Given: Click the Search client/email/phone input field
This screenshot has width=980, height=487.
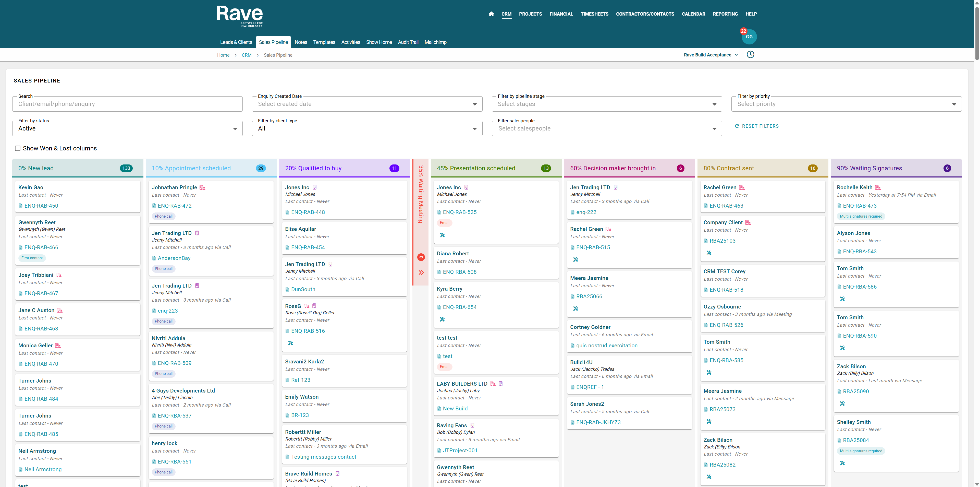Looking at the screenshot, I should 127,104.
